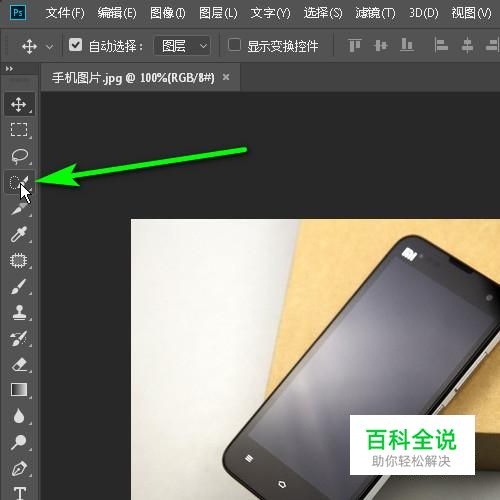The image size is (500, 500).
Task: Align left edges of layers
Action: [441, 45]
